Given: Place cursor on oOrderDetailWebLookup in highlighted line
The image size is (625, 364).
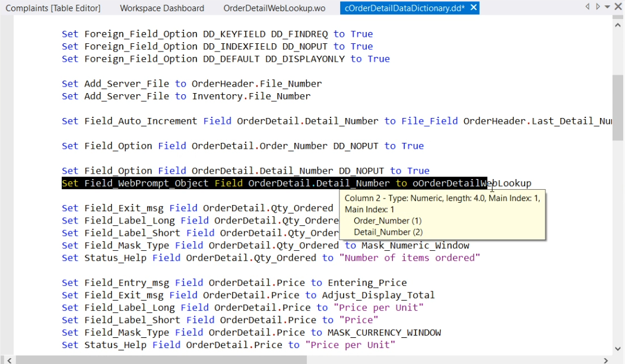Looking at the screenshot, I should (x=472, y=183).
